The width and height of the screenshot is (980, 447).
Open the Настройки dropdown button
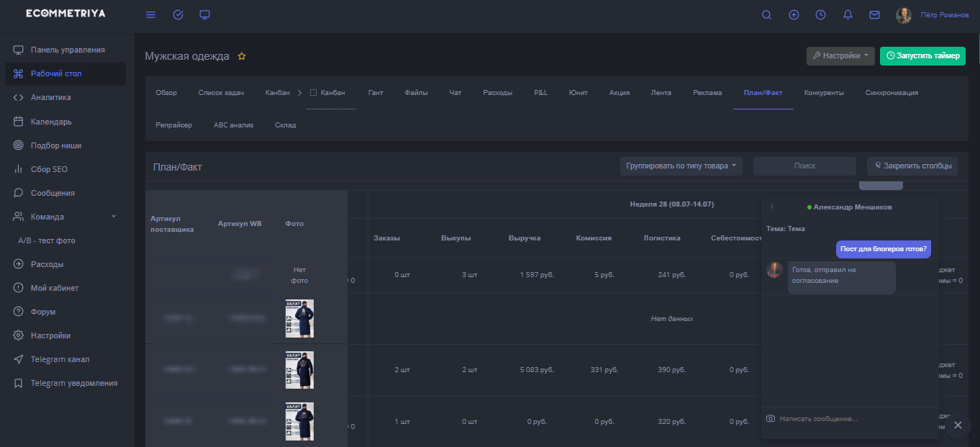pyautogui.click(x=840, y=56)
